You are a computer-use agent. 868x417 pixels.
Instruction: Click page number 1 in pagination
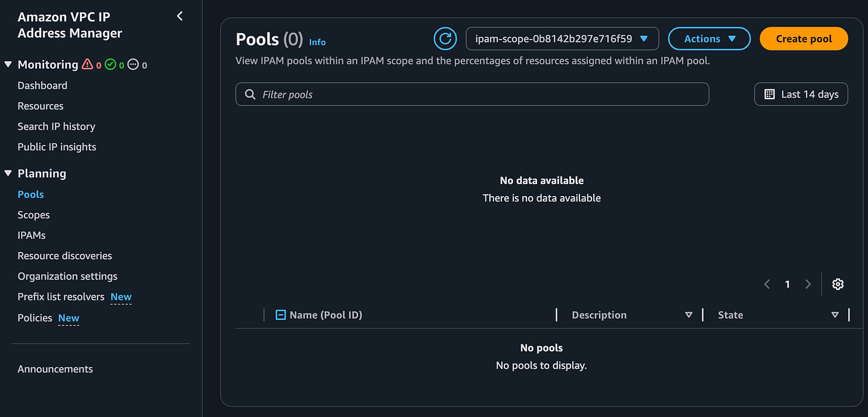pyautogui.click(x=788, y=284)
